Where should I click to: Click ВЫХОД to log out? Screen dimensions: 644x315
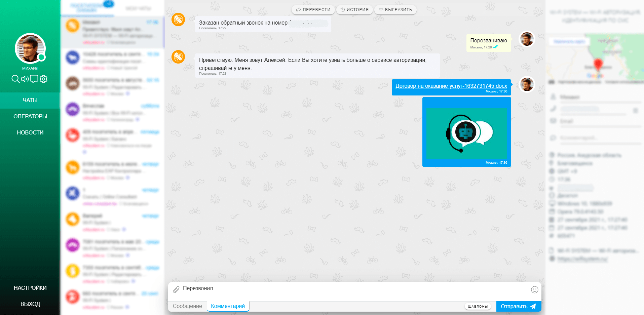30,304
